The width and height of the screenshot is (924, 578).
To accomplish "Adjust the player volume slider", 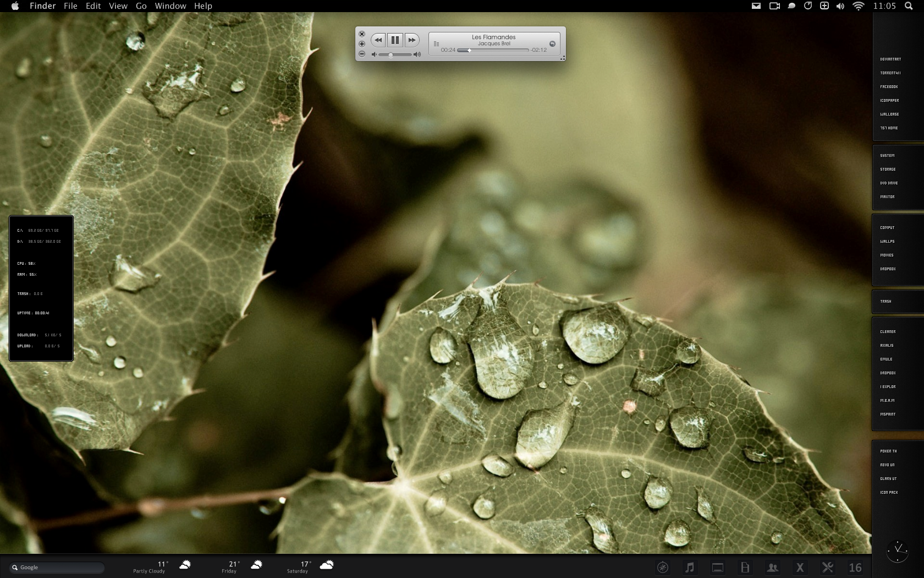I will [395, 54].
